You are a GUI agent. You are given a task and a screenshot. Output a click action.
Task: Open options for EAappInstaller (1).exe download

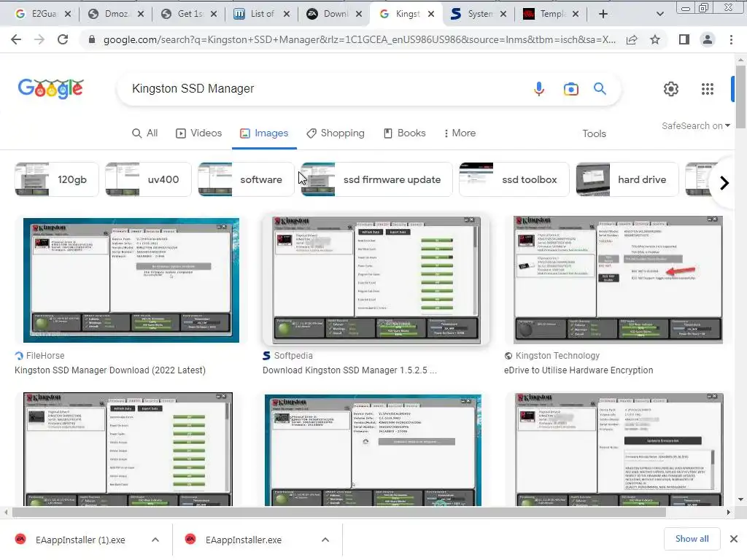pyautogui.click(x=155, y=540)
